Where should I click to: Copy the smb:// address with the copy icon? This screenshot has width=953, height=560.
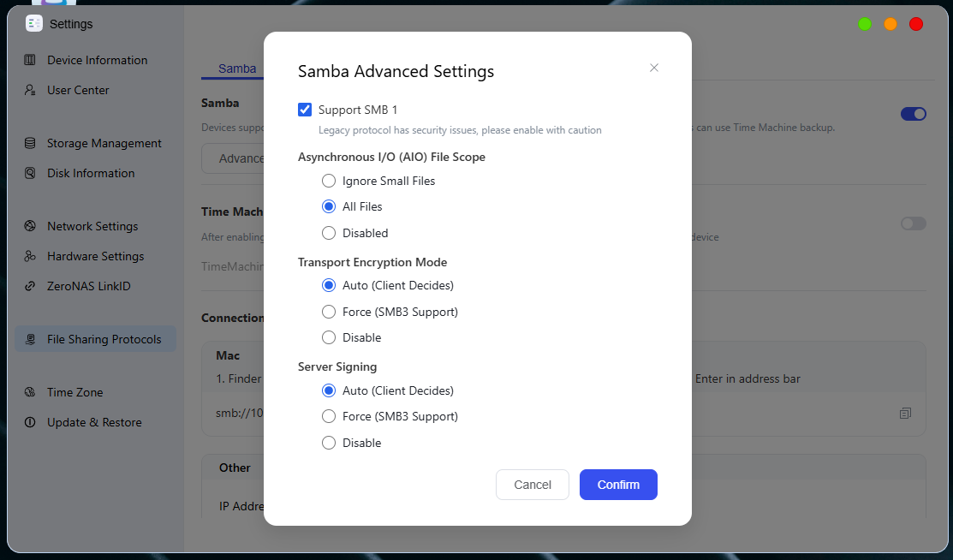pos(905,414)
